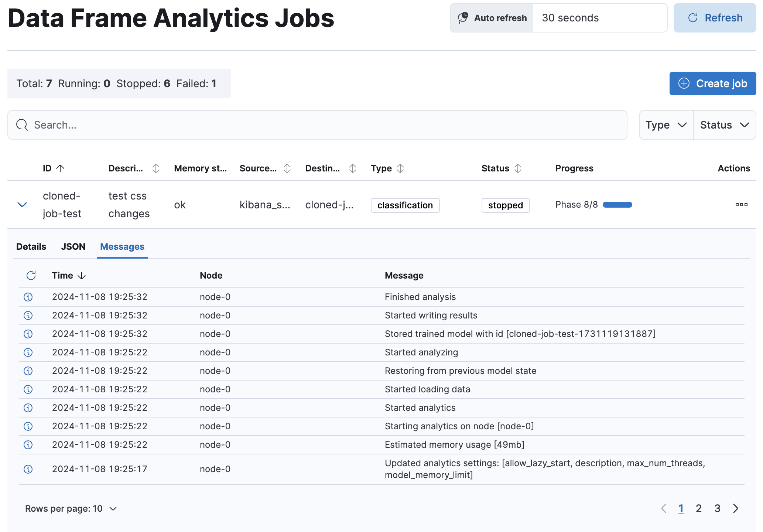Click info icon for Started writing results
The width and height of the screenshot is (763, 532).
pos(28,316)
